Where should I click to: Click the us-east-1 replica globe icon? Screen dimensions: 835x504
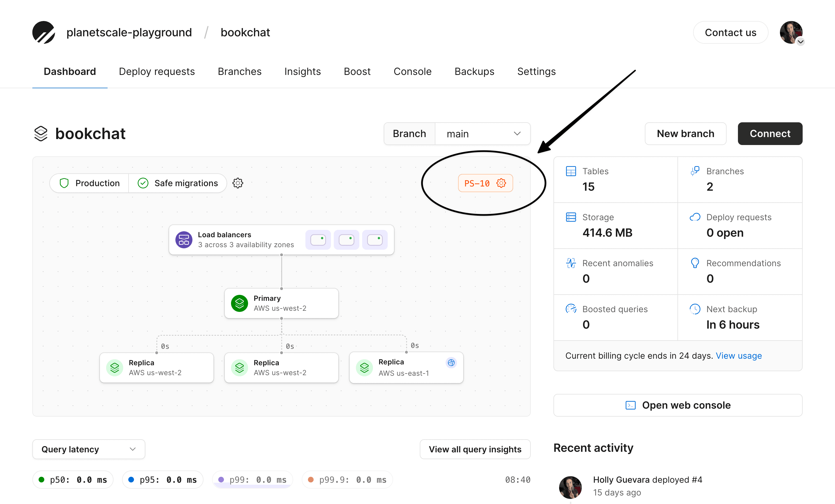point(451,362)
